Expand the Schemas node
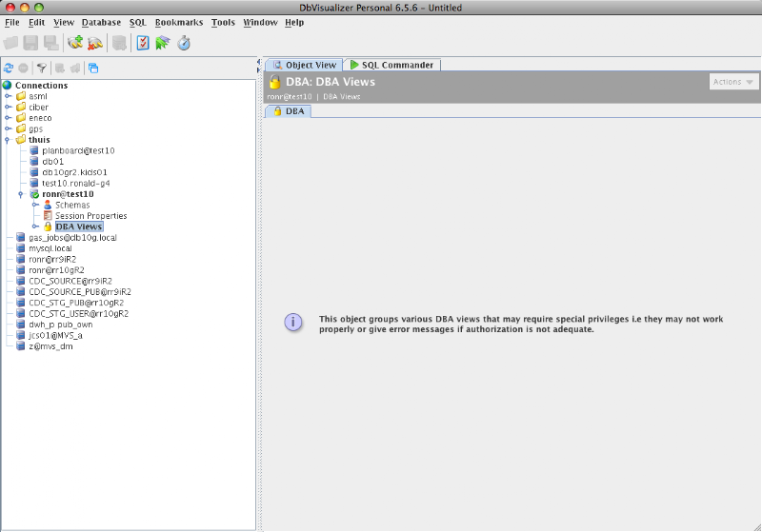The width and height of the screenshot is (762, 532). (35, 205)
